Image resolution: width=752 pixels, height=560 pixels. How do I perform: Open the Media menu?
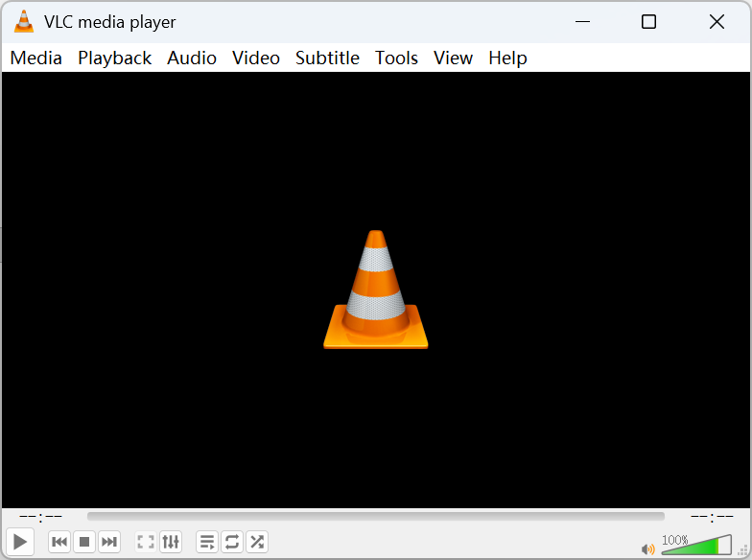[x=36, y=58]
